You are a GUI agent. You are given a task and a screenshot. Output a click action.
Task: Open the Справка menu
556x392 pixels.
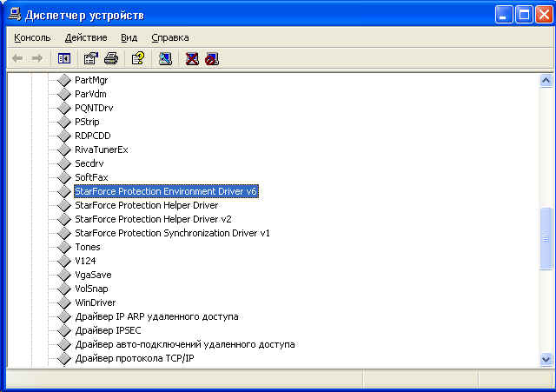[x=170, y=37]
